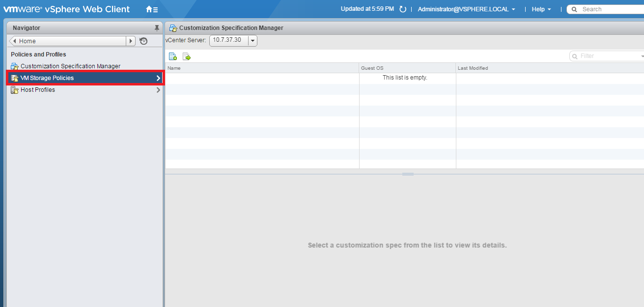Click the forward arrow next to Home

tap(131, 41)
